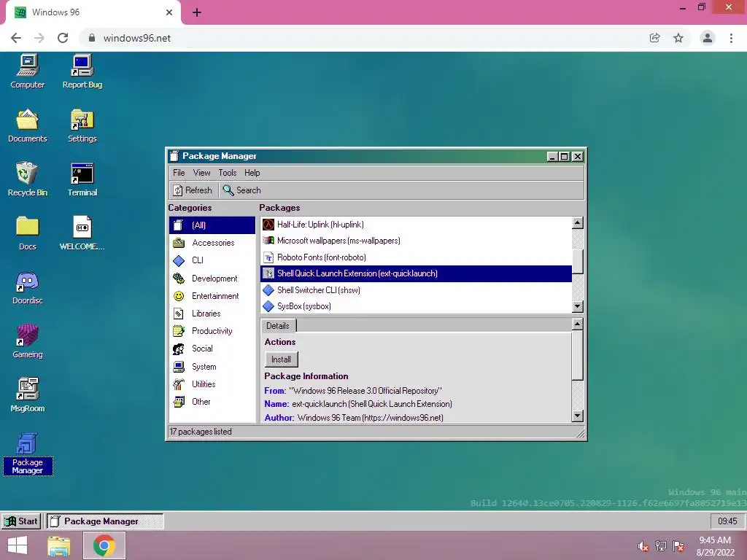Click the browser reload button

[63, 38]
